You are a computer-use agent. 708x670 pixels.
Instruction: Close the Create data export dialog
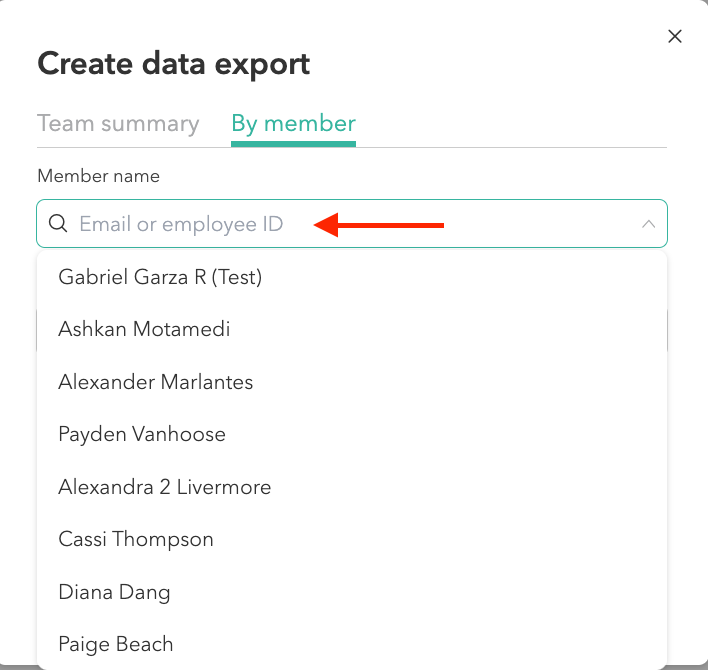675,37
